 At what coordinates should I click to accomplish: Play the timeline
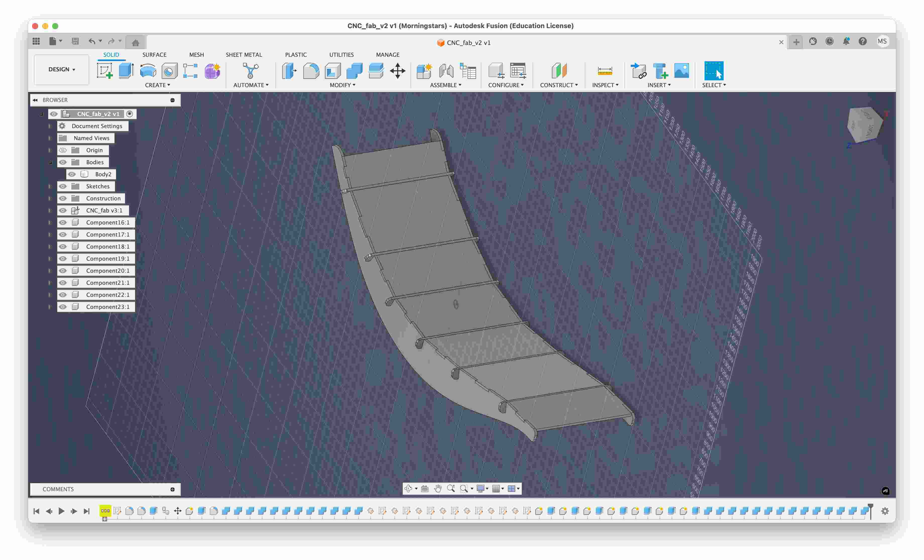[x=62, y=511]
